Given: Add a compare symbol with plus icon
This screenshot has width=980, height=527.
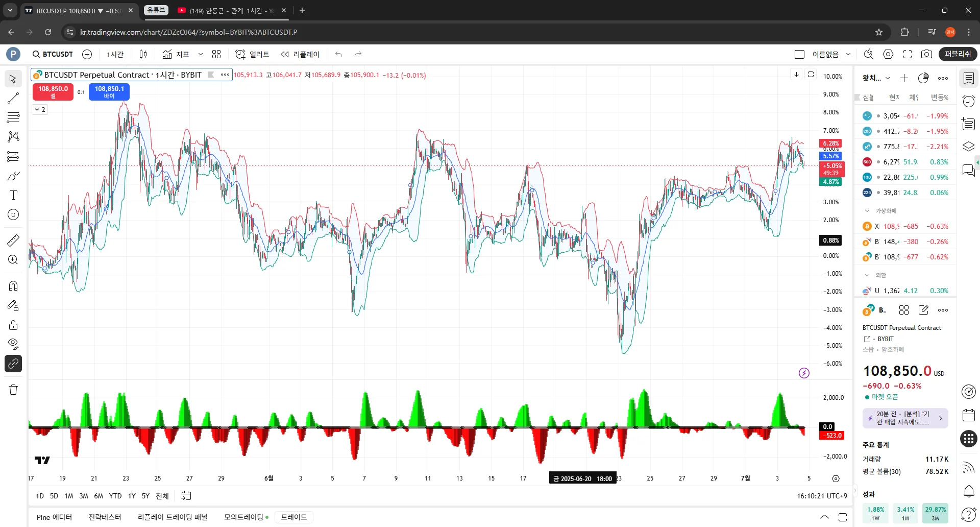Looking at the screenshot, I should pyautogui.click(x=87, y=54).
